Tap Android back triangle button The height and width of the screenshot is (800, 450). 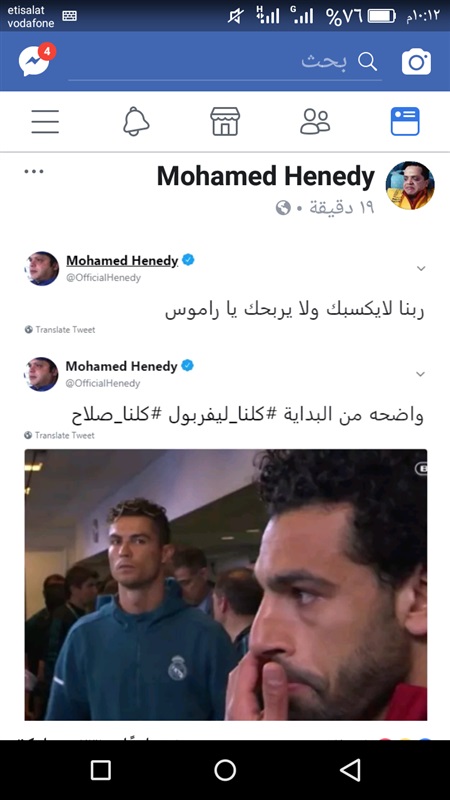[350, 770]
